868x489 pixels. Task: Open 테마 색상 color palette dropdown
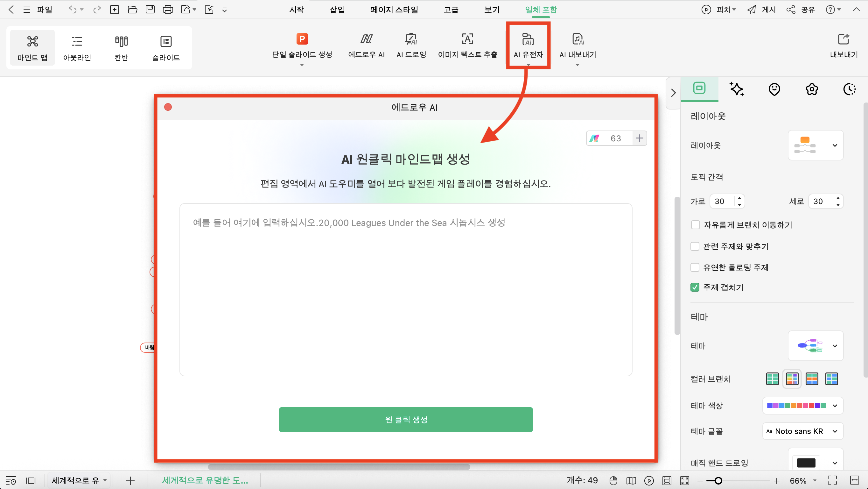(803, 405)
